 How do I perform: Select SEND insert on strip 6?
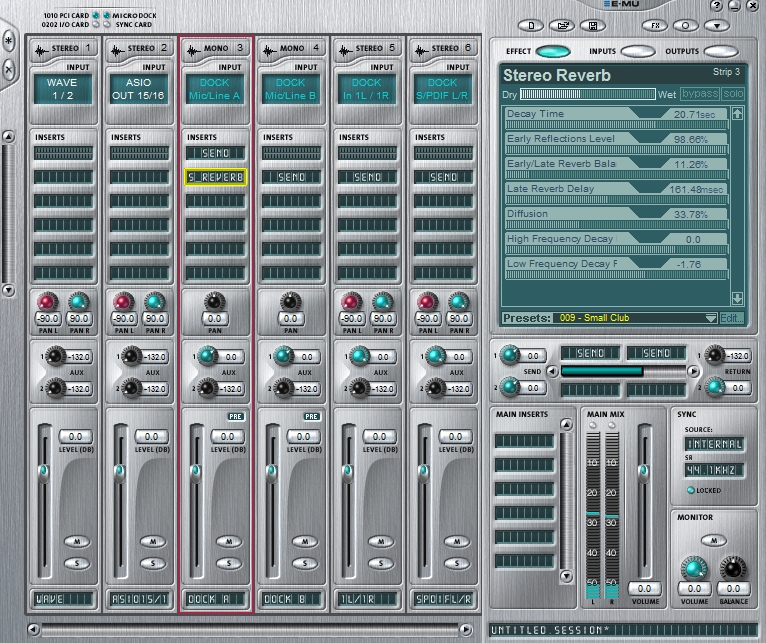point(443,177)
